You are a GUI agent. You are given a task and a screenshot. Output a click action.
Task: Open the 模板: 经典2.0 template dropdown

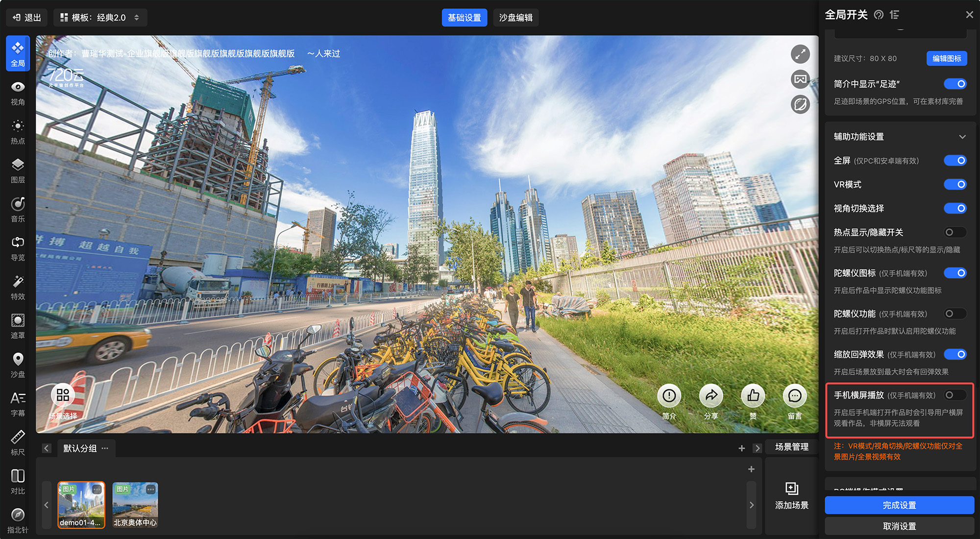100,18
